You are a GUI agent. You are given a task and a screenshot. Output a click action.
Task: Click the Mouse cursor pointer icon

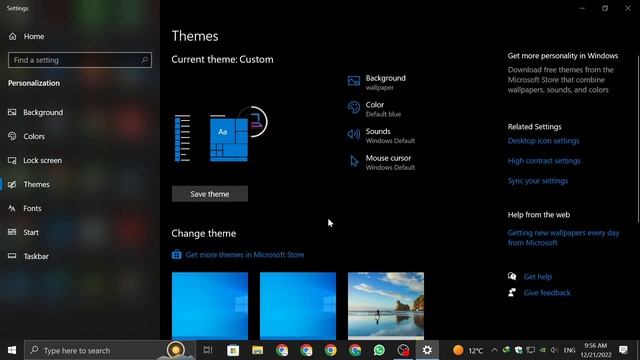[354, 161]
